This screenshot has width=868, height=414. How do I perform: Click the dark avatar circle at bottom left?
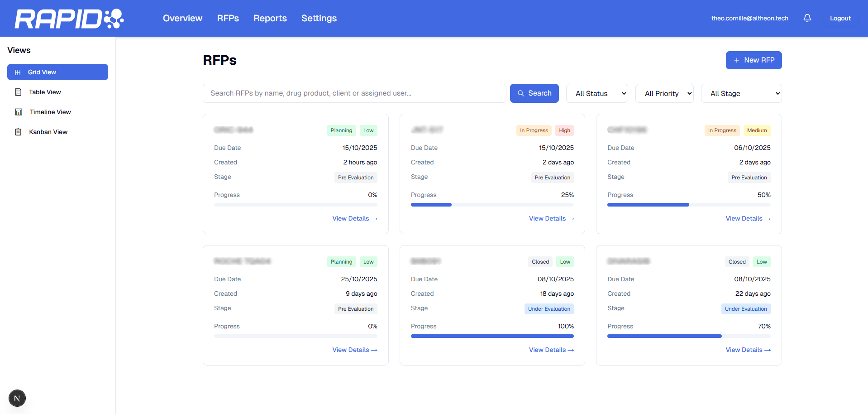point(17,398)
